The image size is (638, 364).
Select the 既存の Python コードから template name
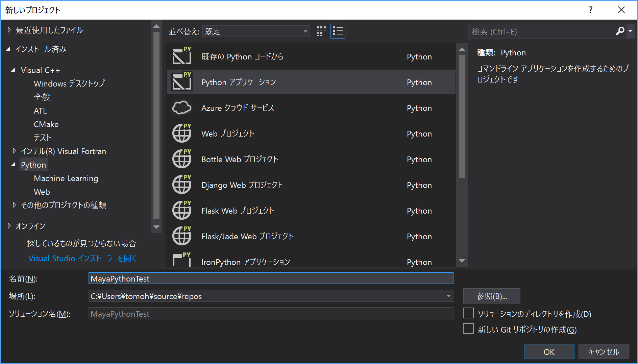coord(242,56)
